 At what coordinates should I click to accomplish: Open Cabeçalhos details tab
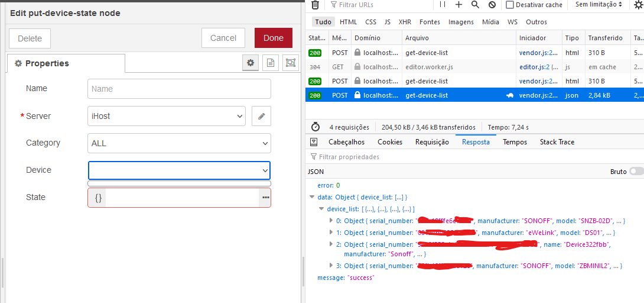(347, 142)
